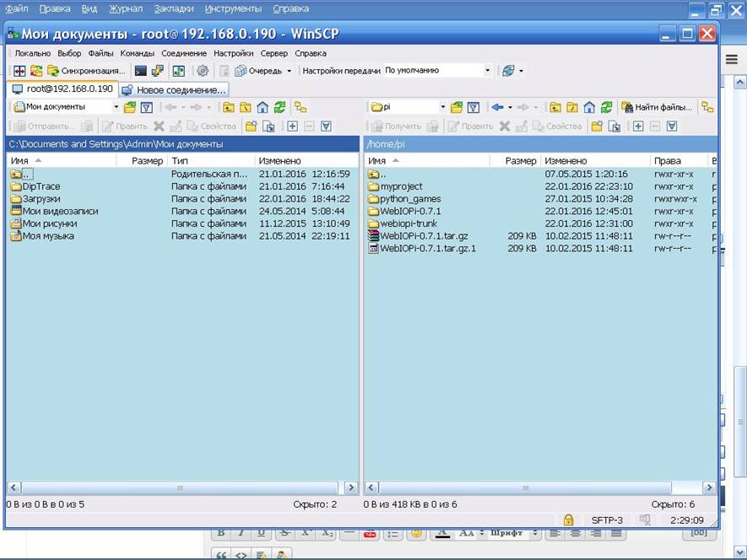Open the Очередь queue button
747x560 pixels.
coord(258,71)
